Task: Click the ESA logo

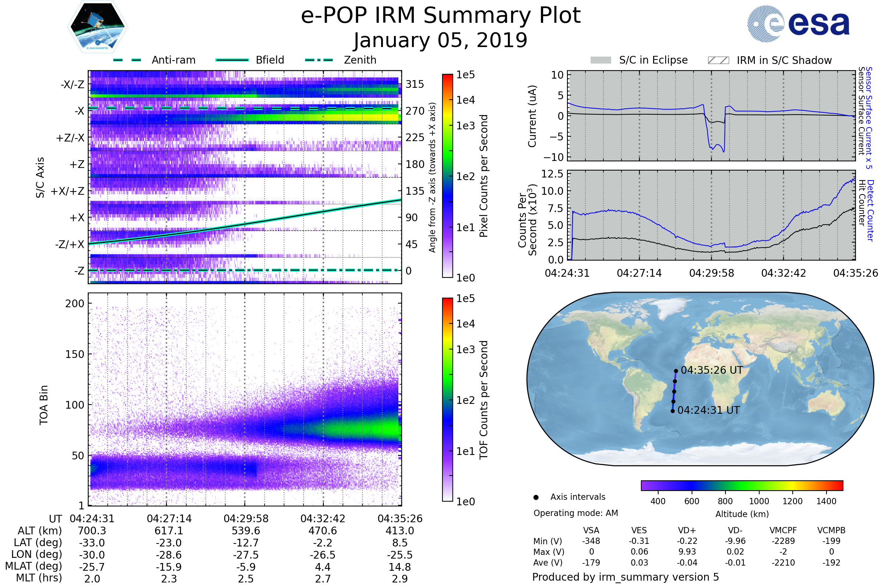Action: [x=798, y=24]
